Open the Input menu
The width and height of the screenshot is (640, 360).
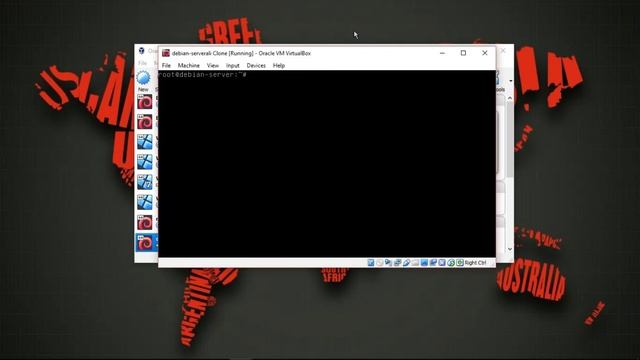233,65
